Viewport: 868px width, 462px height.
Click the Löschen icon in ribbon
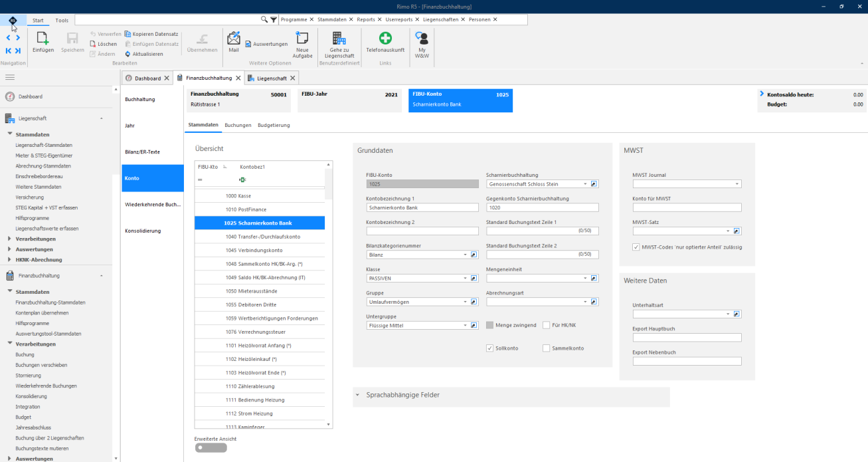(x=94, y=44)
